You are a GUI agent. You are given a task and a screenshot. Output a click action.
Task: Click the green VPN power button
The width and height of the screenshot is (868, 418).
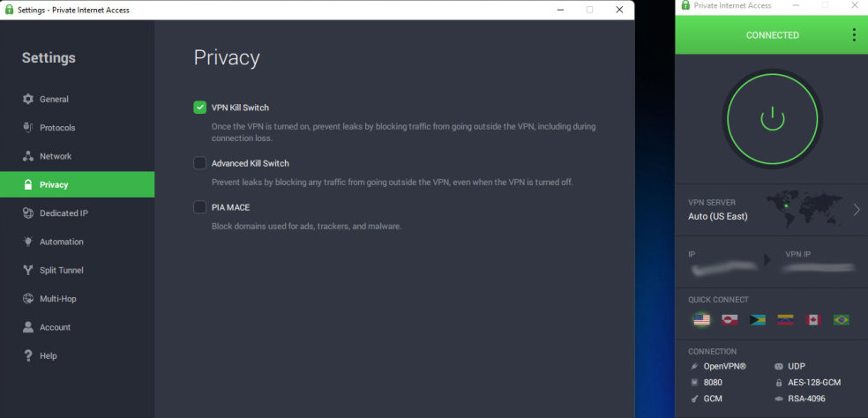[x=772, y=118]
